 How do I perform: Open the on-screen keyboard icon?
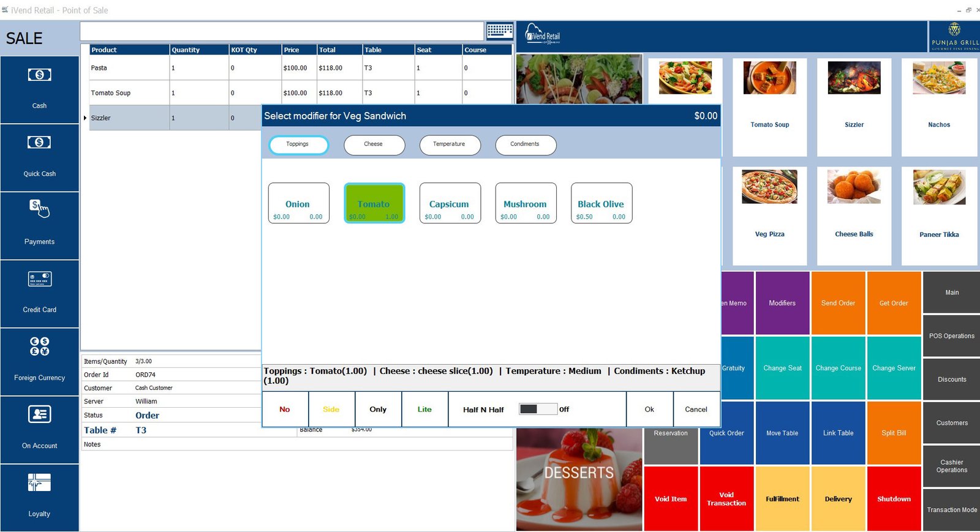coord(500,31)
